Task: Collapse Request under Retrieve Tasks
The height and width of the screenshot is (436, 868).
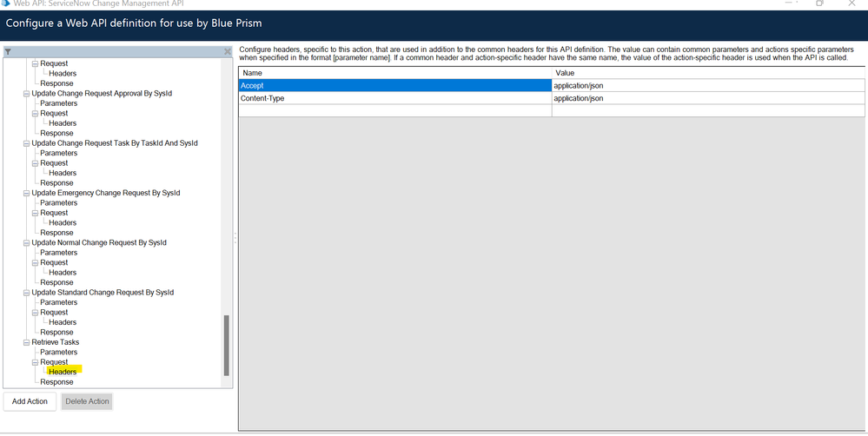Action: click(x=35, y=362)
